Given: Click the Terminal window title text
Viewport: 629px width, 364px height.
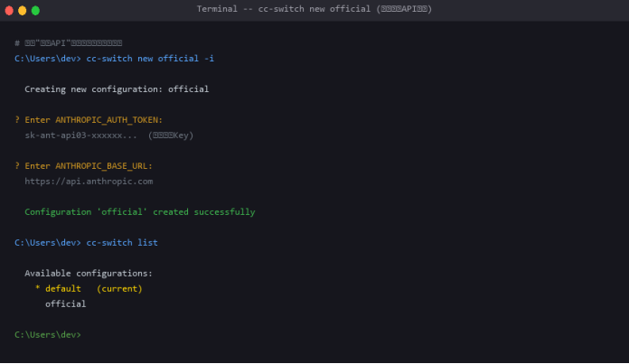Looking at the screenshot, I should pyautogui.click(x=314, y=9).
